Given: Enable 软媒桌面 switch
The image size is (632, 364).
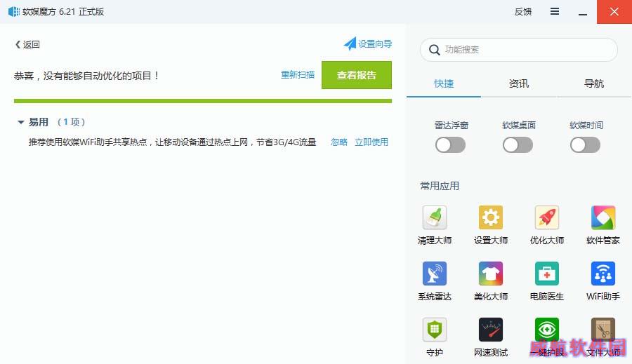Looking at the screenshot, I should (518, 145).
